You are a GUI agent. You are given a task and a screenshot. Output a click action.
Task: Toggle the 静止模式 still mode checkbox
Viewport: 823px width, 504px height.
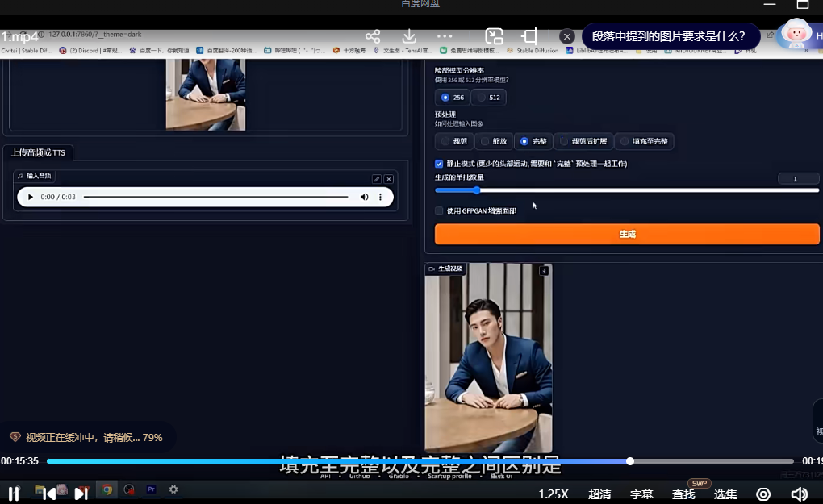click(x=439, y=164)
